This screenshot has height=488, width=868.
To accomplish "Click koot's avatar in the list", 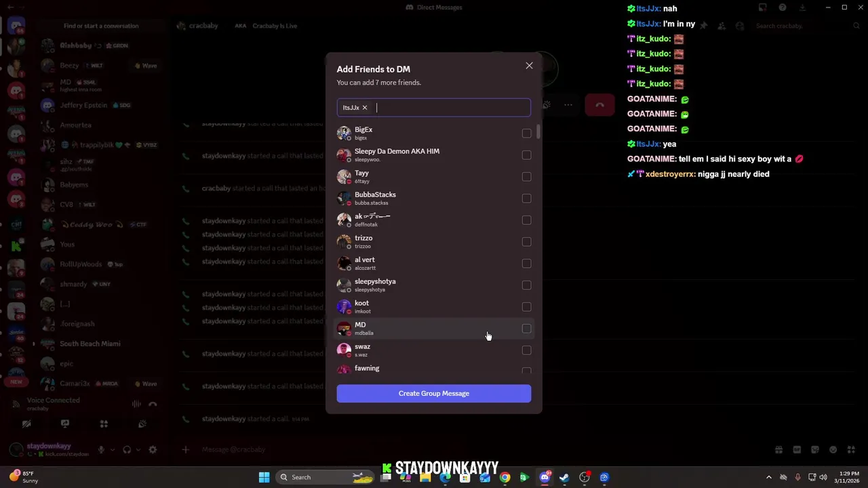I will (x=344, y=306).
